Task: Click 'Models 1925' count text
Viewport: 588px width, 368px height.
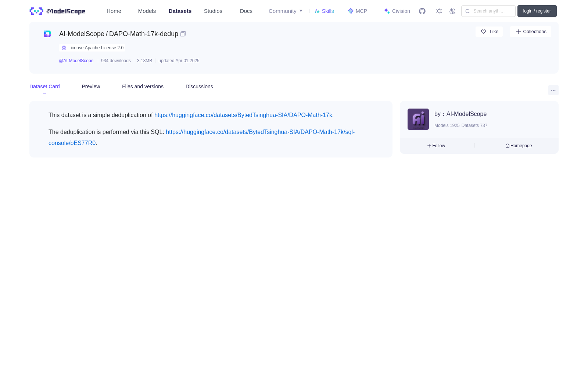Action: [x=447, y=125]
